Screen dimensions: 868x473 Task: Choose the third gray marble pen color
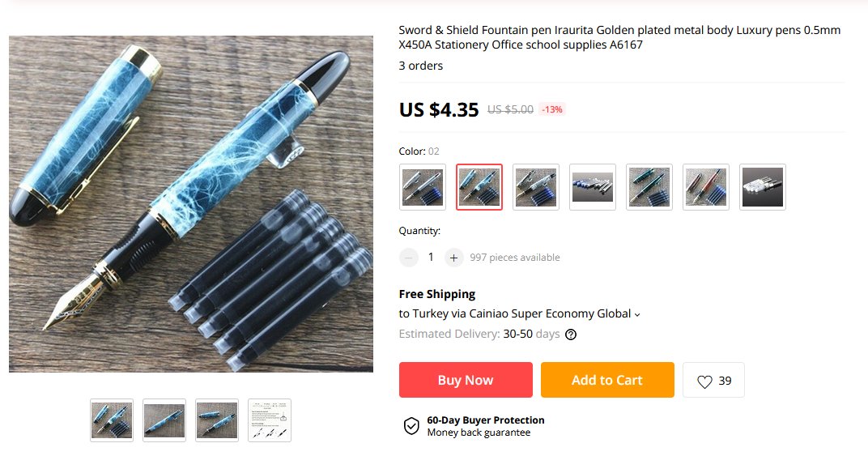[536, 187]
